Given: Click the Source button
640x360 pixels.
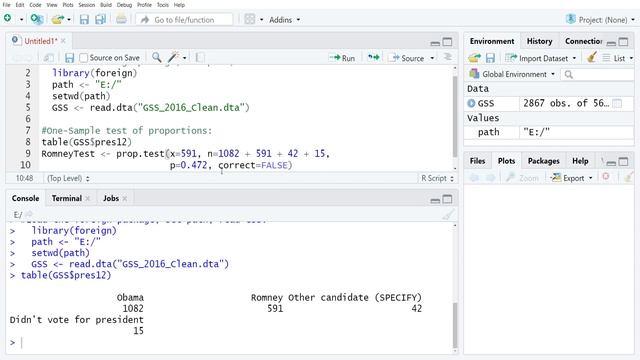Looking at the screenshot, I should point(407,58).
